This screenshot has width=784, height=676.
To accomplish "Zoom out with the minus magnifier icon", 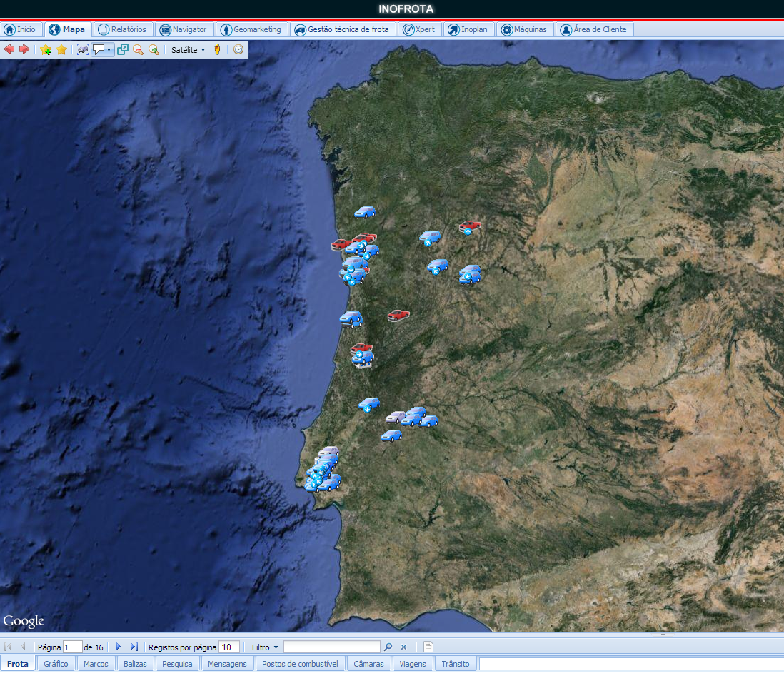I will pos(138,49).
